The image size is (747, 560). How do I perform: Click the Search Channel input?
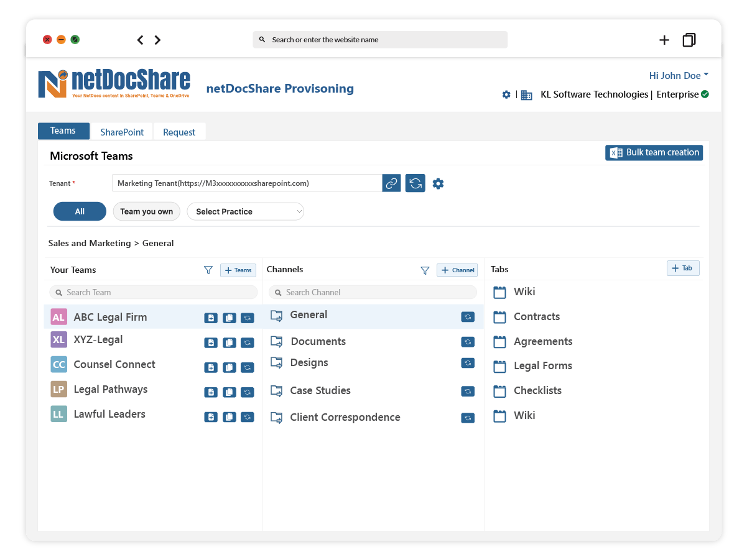(373, 292)
